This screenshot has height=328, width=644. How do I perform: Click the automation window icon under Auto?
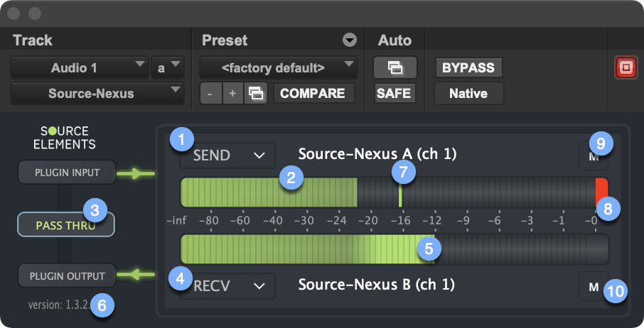coord(394,68)
